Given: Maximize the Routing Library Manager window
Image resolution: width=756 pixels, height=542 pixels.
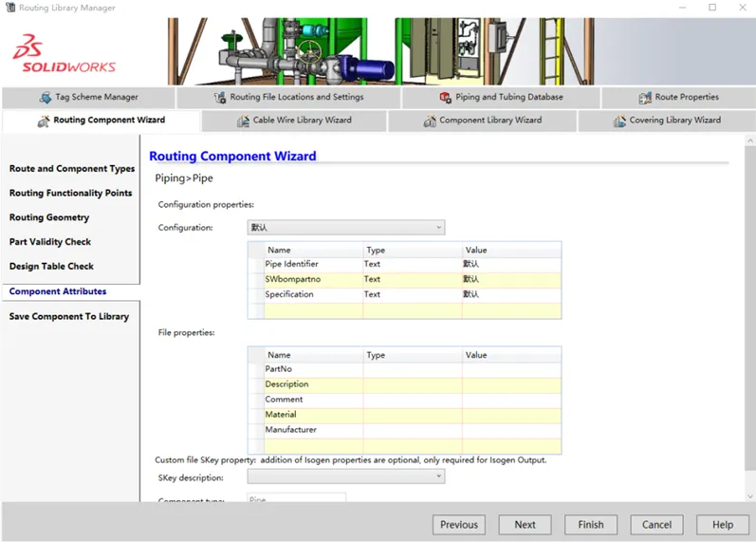Looking at the screenshot, I should pyautogui.click(x=712, y=8).
